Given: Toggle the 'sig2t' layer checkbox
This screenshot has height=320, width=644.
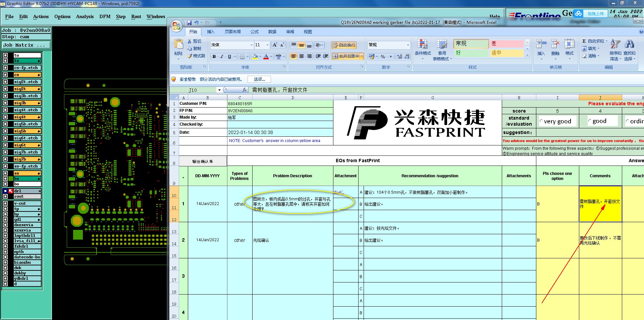Looking at the screenshot, I should (5, 89).
